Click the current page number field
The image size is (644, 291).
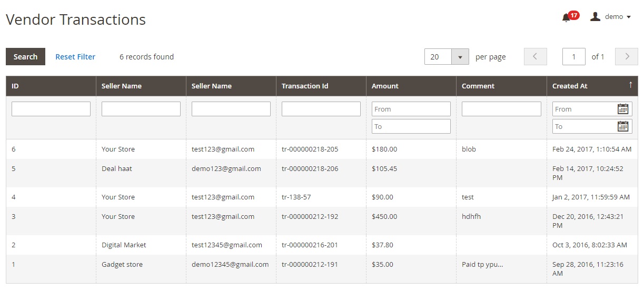[573, 57]
